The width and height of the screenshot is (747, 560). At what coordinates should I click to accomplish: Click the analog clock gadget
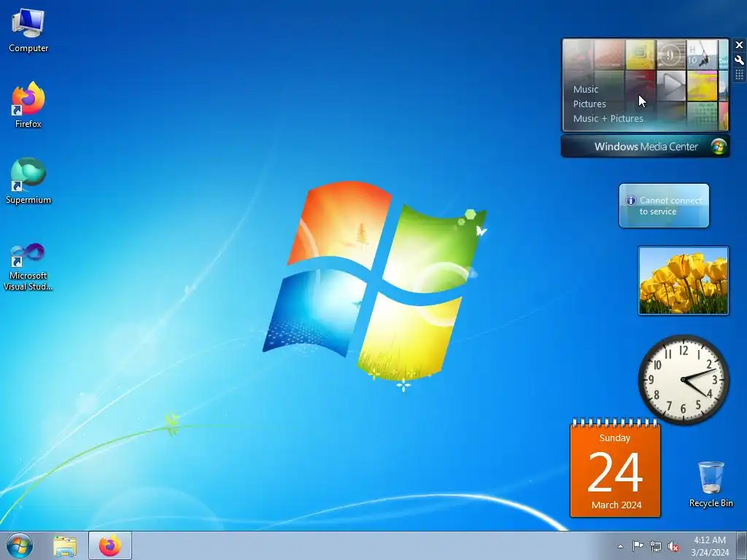684,379
